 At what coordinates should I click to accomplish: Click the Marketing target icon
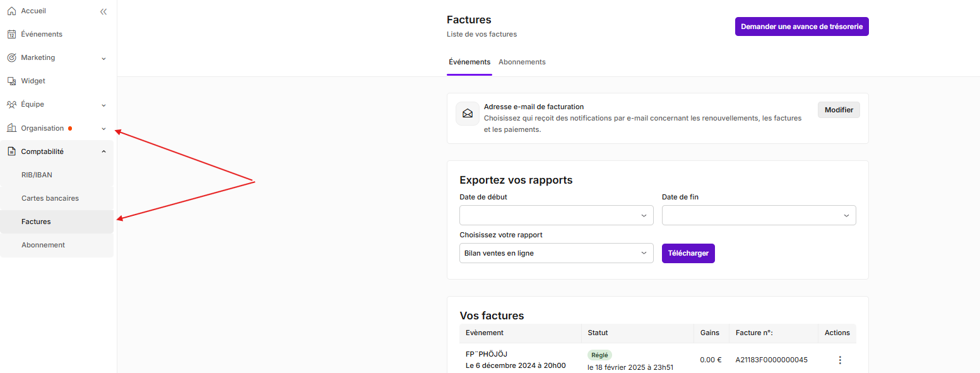11,57
